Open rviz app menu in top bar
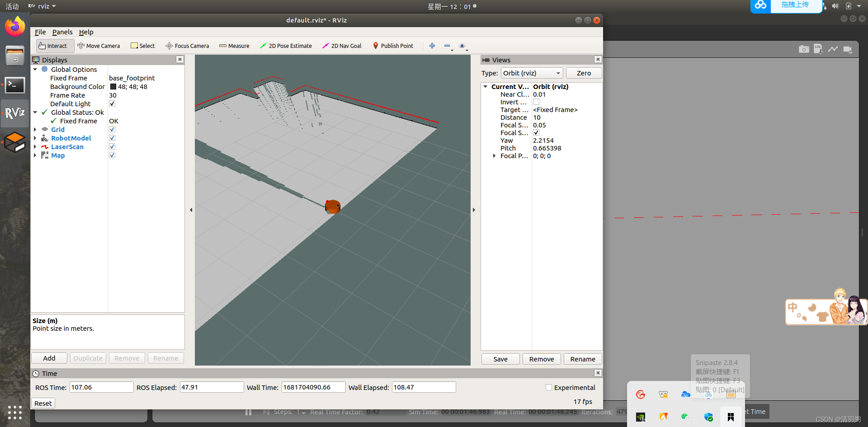This screenshot has height=427, width=868. click(x=42, y=6)
